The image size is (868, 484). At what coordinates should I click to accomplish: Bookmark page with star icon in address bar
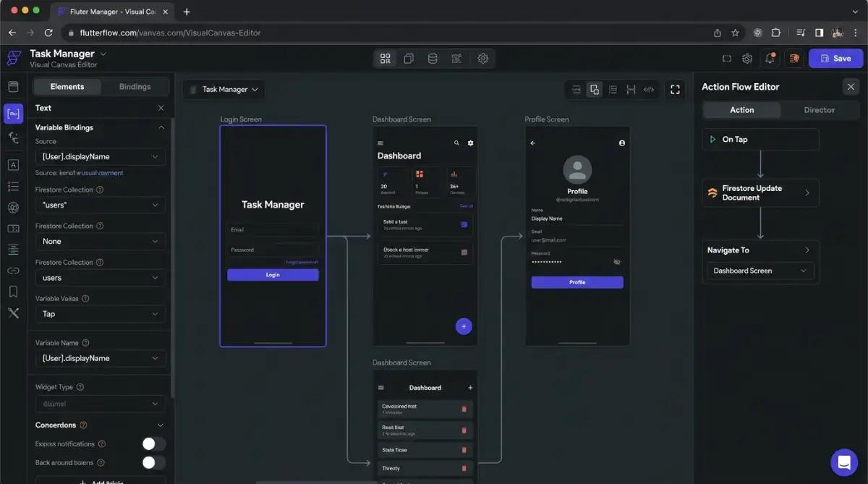coord(735,33)
